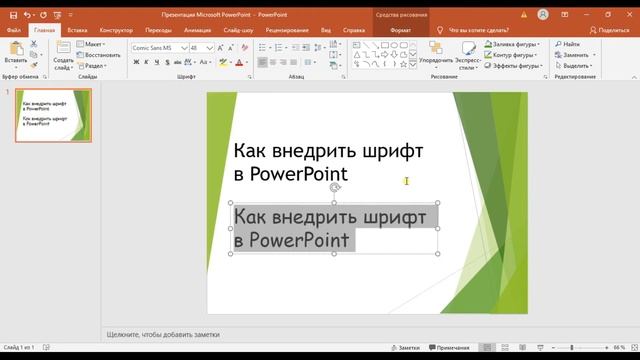This screenshot has width=640, height=360.
Task: Open the bullets list dropdown
Action: pos(271,48)
